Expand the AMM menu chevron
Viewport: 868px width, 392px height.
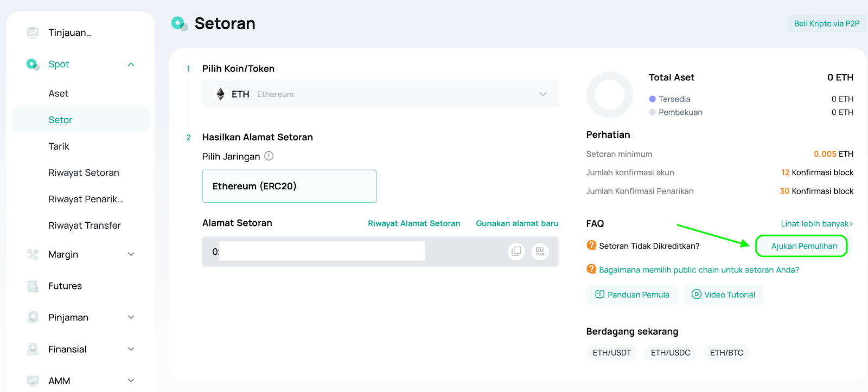131,381
